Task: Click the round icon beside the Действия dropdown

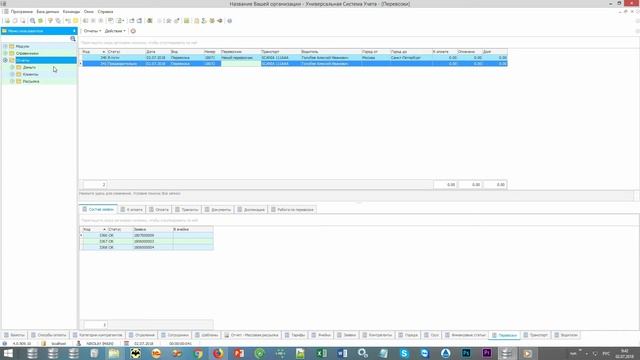Action: click(x=133, y=31)
